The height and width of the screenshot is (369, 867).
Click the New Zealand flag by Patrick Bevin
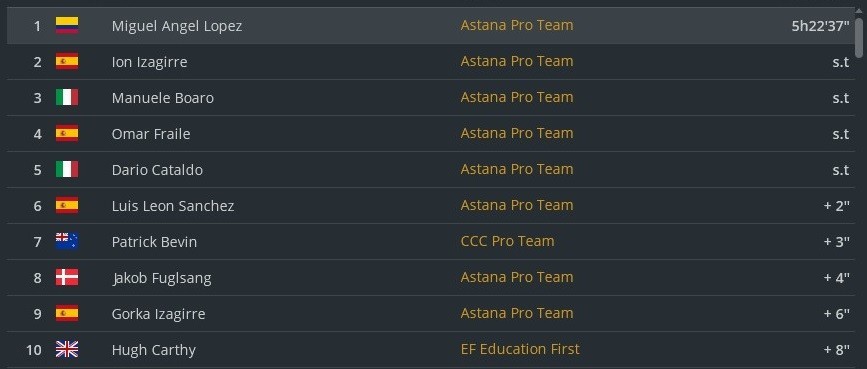[x=67, y=241]
